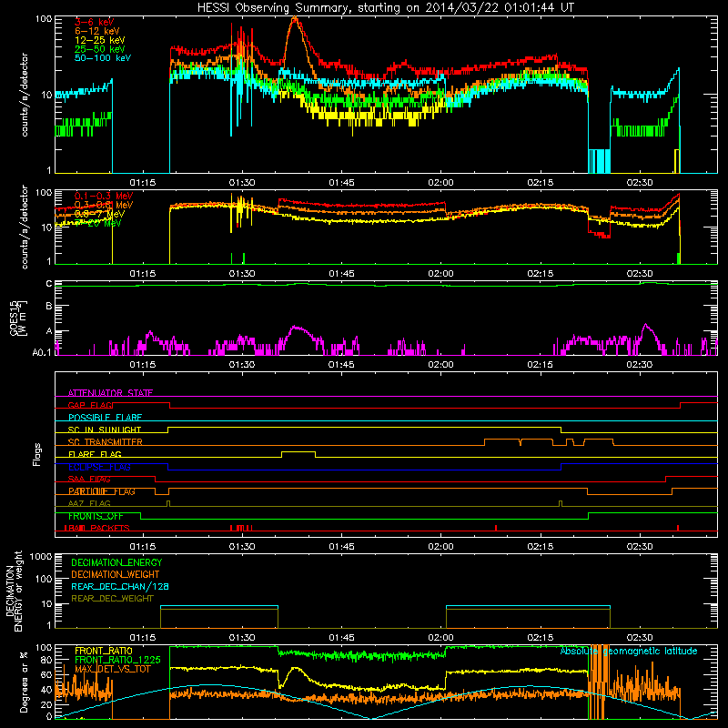Select the ATTENUATOR_STATE flag label

(x=110, y=393)
